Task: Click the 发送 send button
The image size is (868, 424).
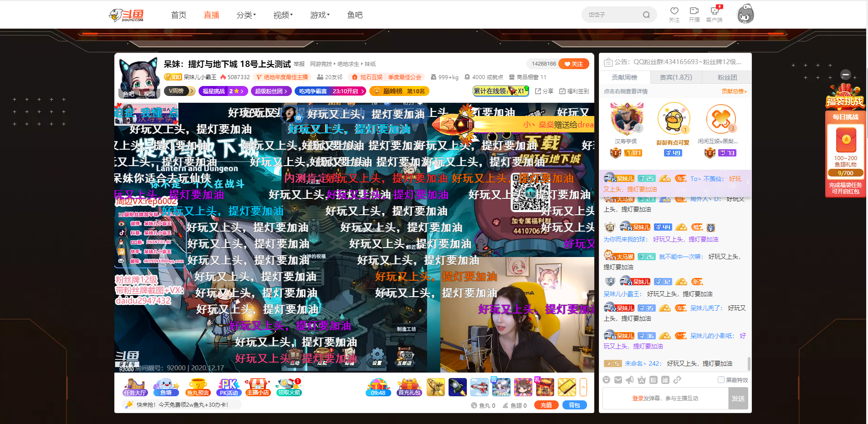Action: [x=738, y=399]
